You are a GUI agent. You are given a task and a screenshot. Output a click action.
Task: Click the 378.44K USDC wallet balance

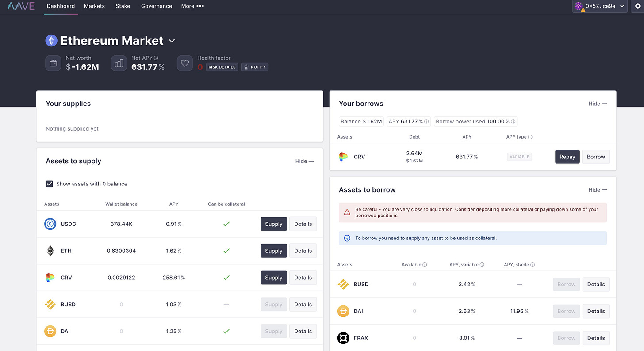point(121,224)
